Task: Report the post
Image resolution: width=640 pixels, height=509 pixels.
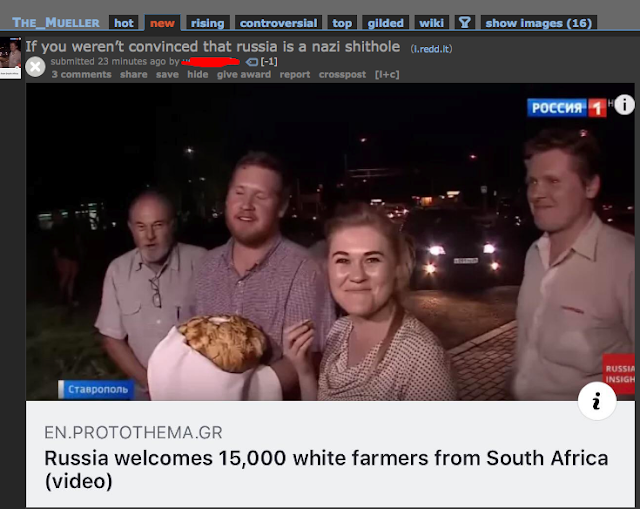Action: pos(295,74)
